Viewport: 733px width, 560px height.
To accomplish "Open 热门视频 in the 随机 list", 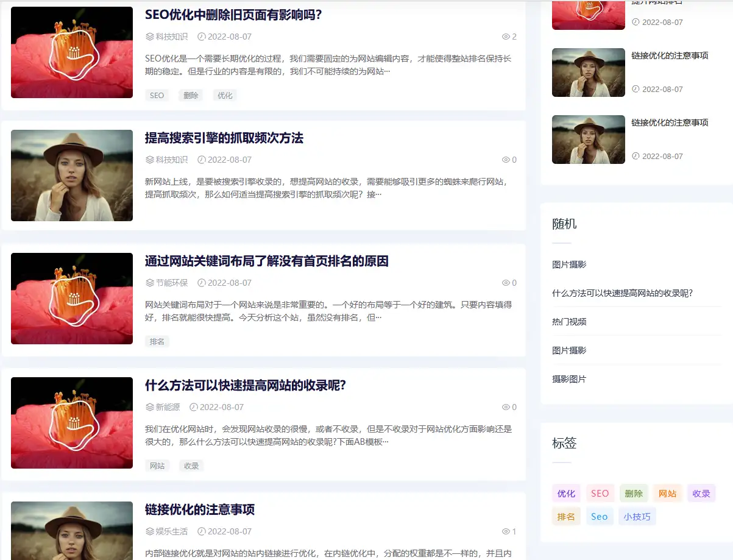I will click(x=569, y=321).
